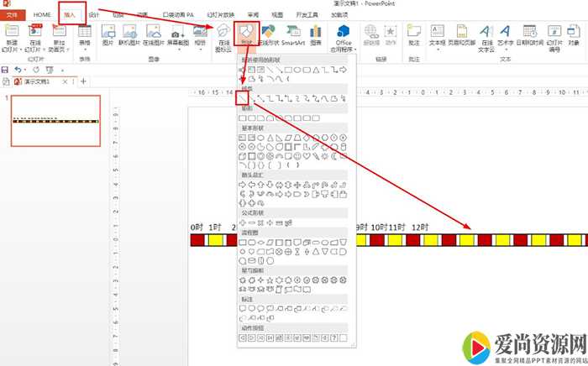The image size is (588, 366).
Task: Insert a text box (文本框)
Action: tap(438, 35)
